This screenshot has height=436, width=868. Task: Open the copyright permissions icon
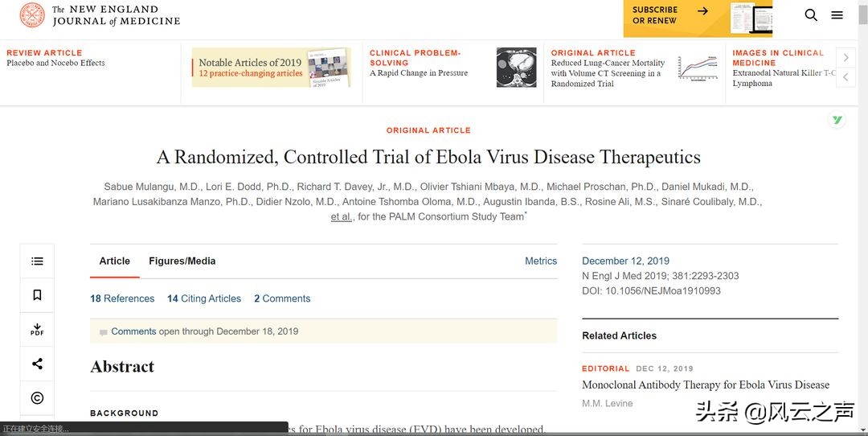click(x=37, y=397)
